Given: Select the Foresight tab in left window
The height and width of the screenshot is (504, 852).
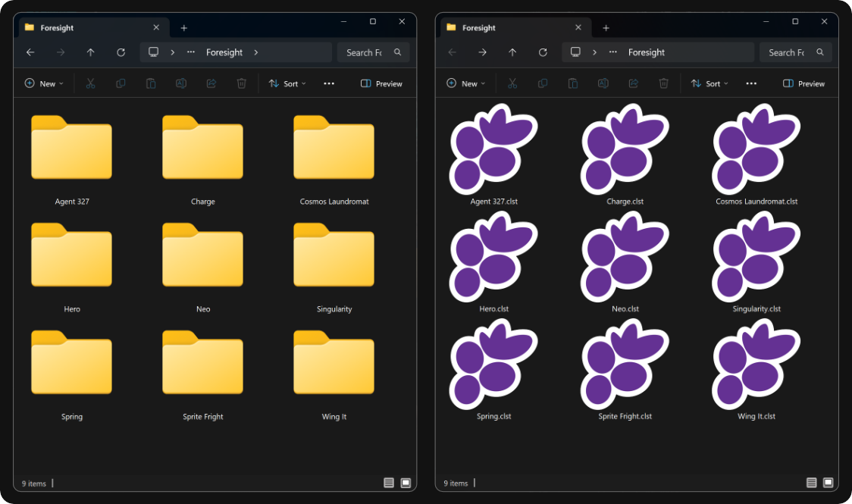Looking at the screenshot, I should [94, 28].
